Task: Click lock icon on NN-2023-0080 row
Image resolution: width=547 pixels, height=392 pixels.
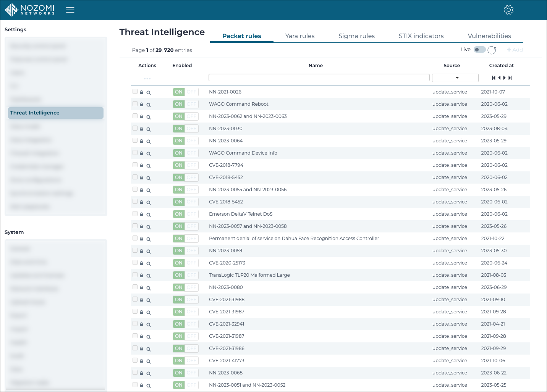Action: tap(141, 287)
